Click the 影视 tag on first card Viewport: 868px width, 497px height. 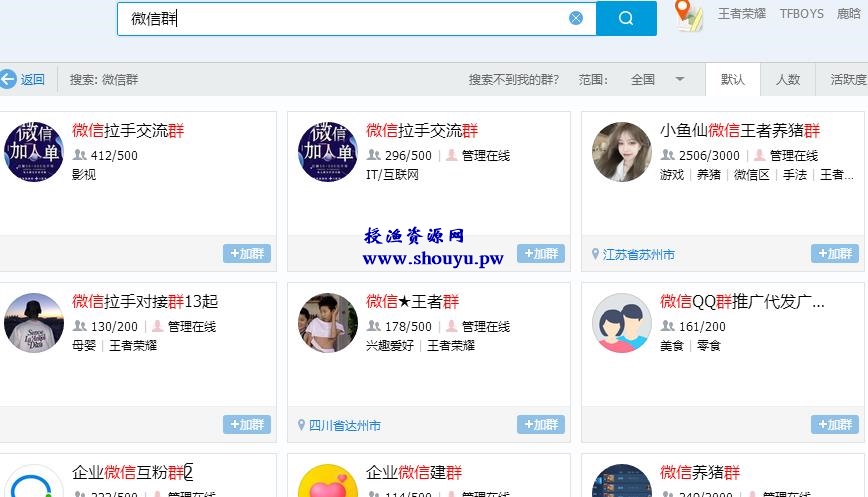(x=84, y=174)
